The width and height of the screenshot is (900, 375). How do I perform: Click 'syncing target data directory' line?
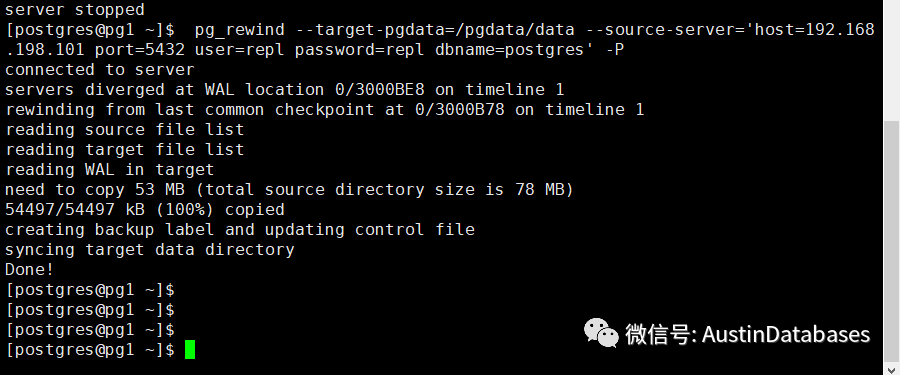(150, 250)
